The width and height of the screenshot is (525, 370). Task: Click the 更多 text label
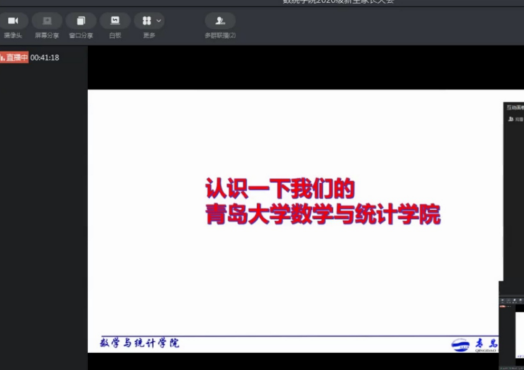pyautogui.click(x=149, y=35)
